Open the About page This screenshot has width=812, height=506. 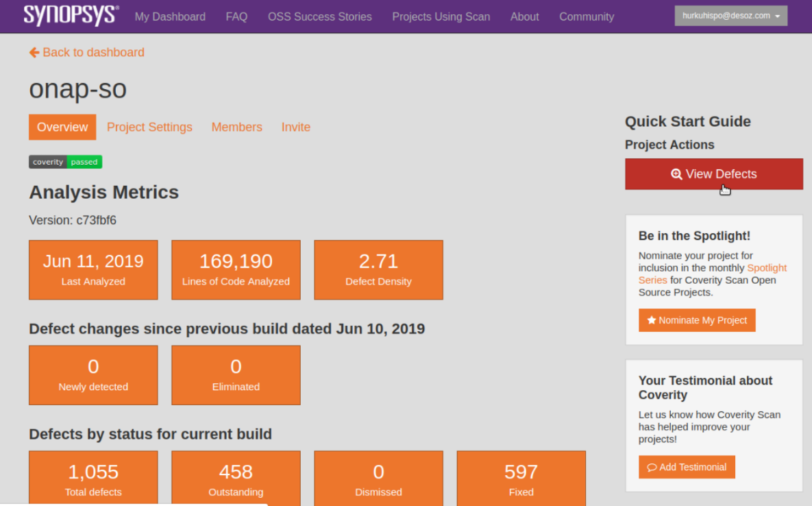click(525, 16)
